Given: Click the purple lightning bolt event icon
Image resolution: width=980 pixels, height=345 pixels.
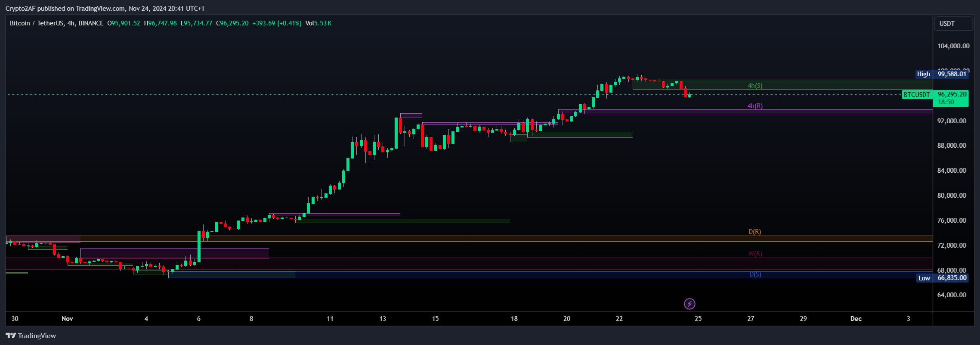Looking at the screenshot, I should pyautogui.click(x=689, y=304).
